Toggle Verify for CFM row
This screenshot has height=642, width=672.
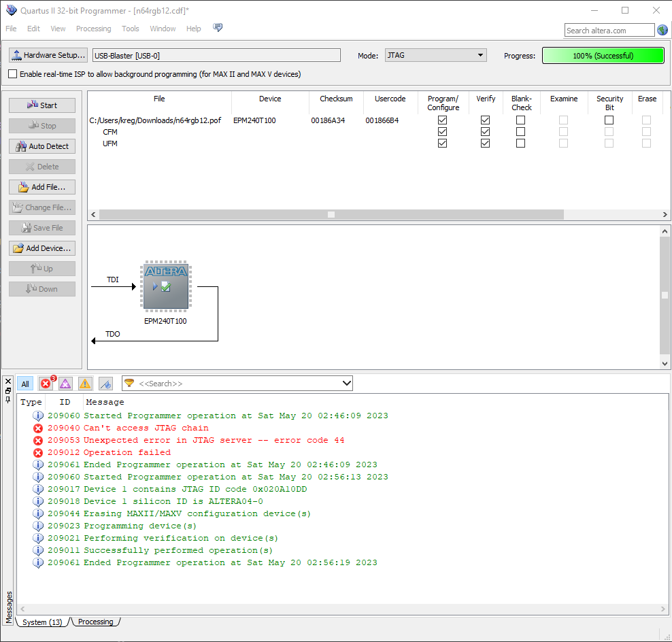coord(485,131)
